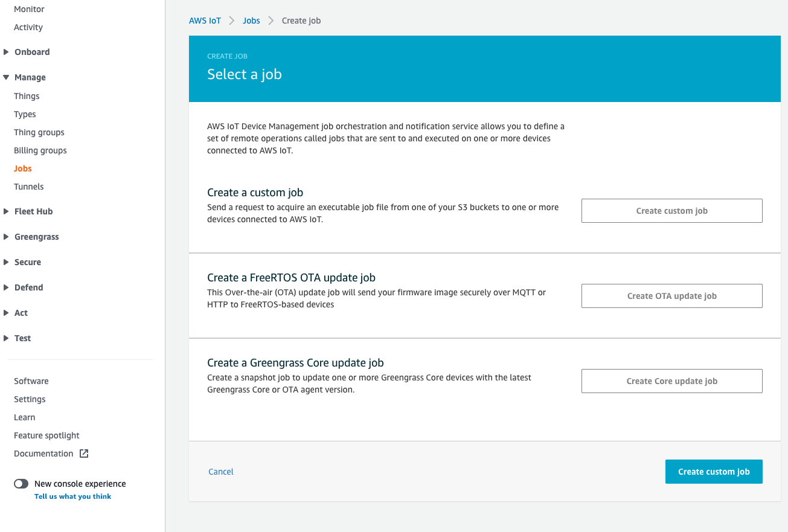Viewport: 788px width, 532px height.
Task: Open the Monitor page in sidebar
Action: point(29,9)
